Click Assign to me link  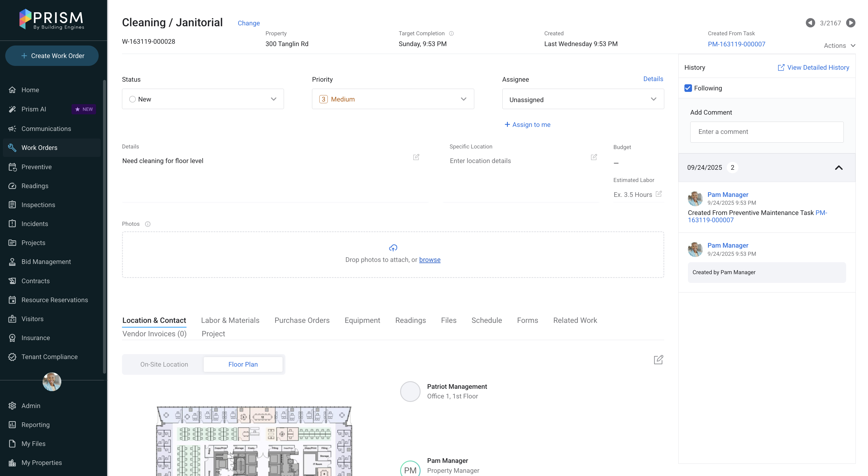point(527,125)
